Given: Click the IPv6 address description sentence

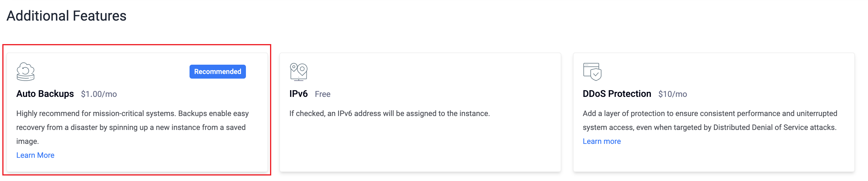Looking at the screenshot, I should [390, 113].
